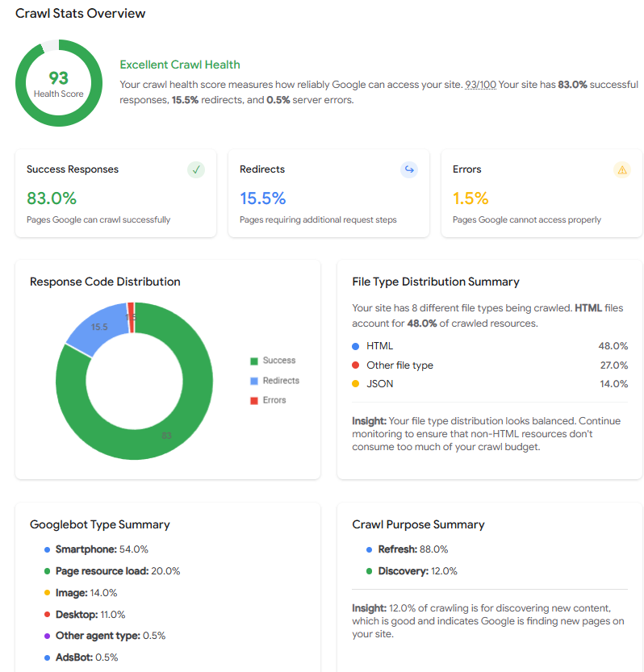Click the Desktop: 11.0% entry

(x=85, y=615)
